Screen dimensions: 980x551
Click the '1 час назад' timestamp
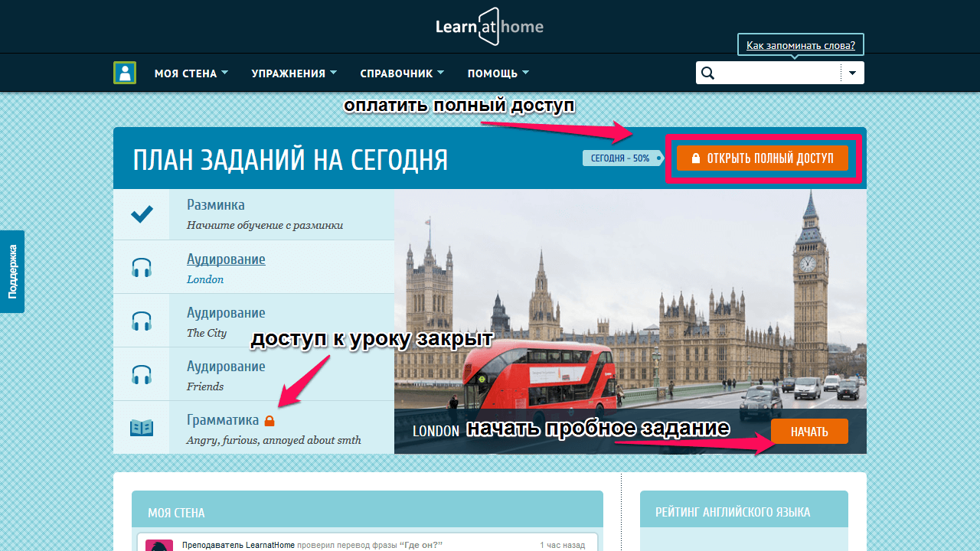click(563, 545)
